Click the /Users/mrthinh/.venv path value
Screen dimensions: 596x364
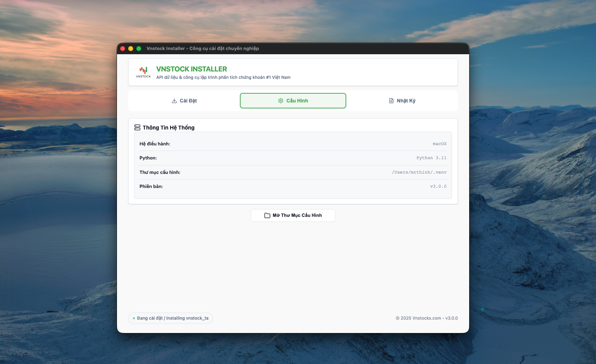click(419, 172)
